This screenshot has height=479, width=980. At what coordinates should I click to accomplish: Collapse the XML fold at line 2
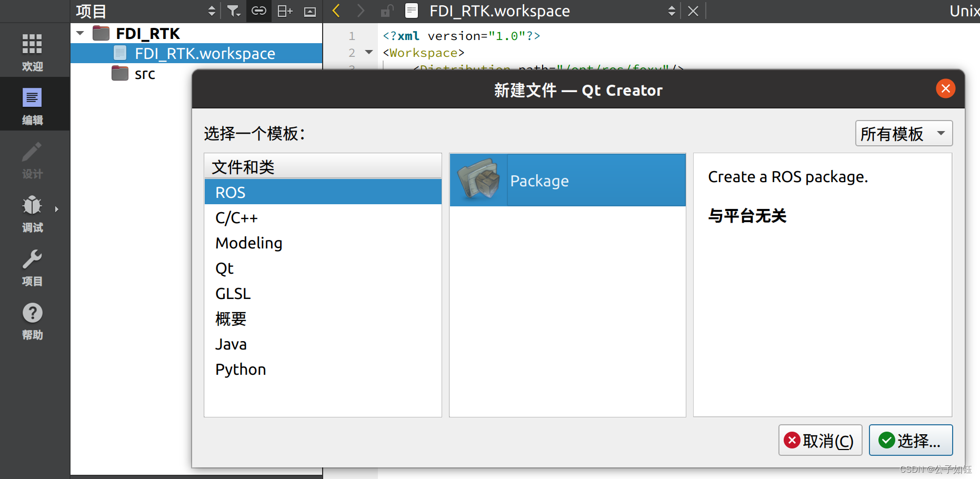point(368,53)
